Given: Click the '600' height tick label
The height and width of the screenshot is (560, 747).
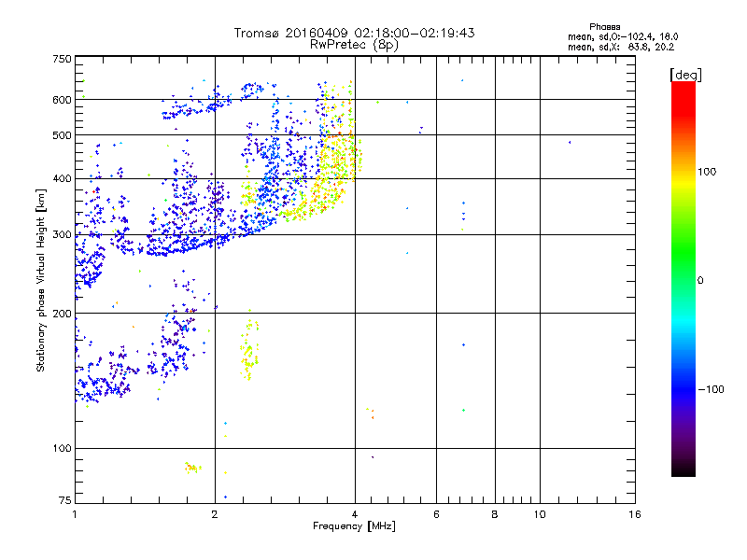Looking at the screenshot, I should click(x=62, y=100).
